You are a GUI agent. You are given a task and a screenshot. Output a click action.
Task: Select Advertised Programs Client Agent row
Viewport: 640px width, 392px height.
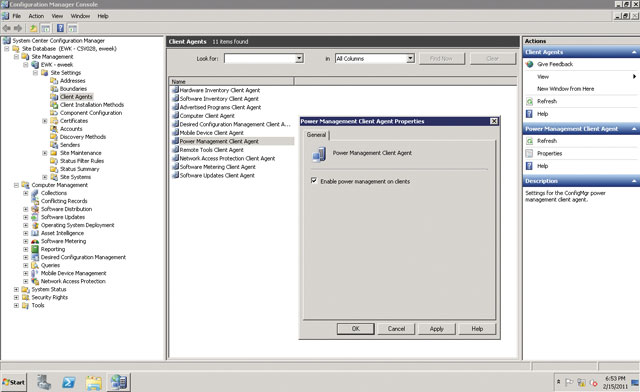220,107
